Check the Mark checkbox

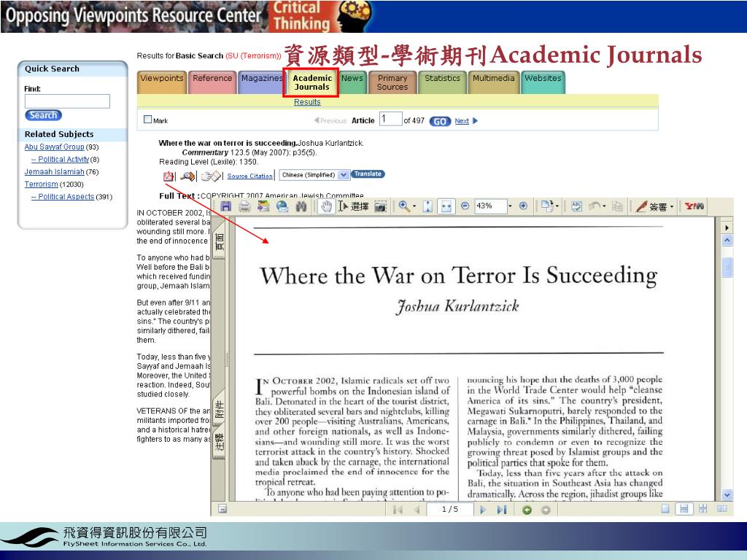pos(147,120)
